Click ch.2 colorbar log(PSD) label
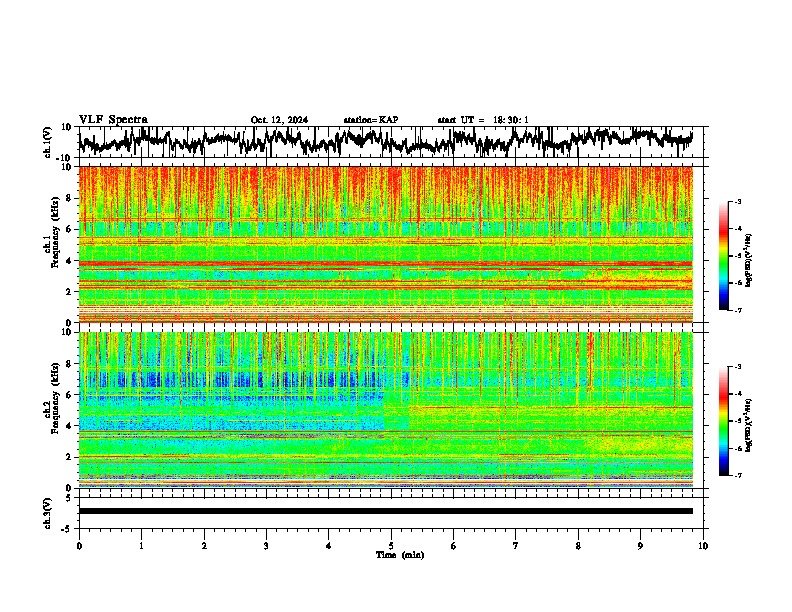The height and width of the screenshot is (612, 792). click(748, 425)
